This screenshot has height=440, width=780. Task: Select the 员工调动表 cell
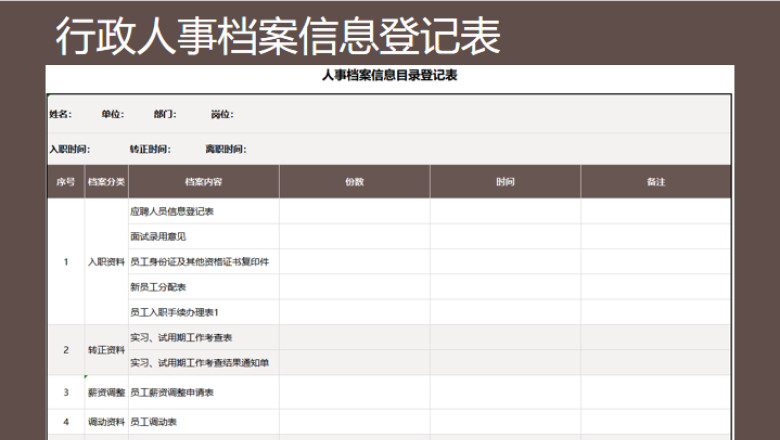click(204, 422)
